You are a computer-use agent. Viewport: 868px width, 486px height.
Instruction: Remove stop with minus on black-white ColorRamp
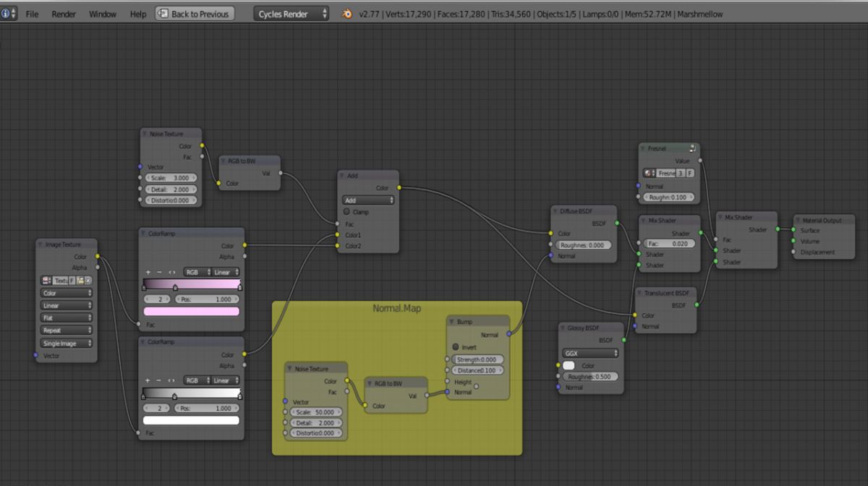[159, 380]
